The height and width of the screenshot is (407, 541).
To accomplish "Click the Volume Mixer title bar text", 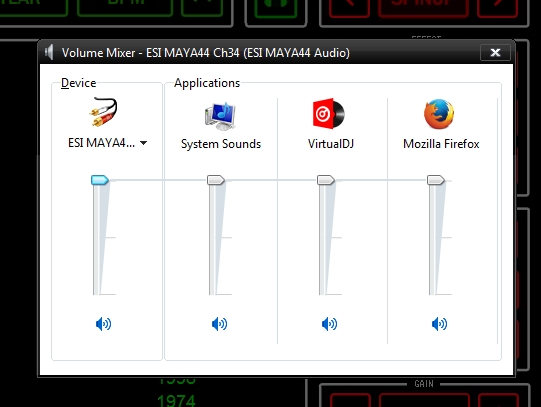I will 206,53.
